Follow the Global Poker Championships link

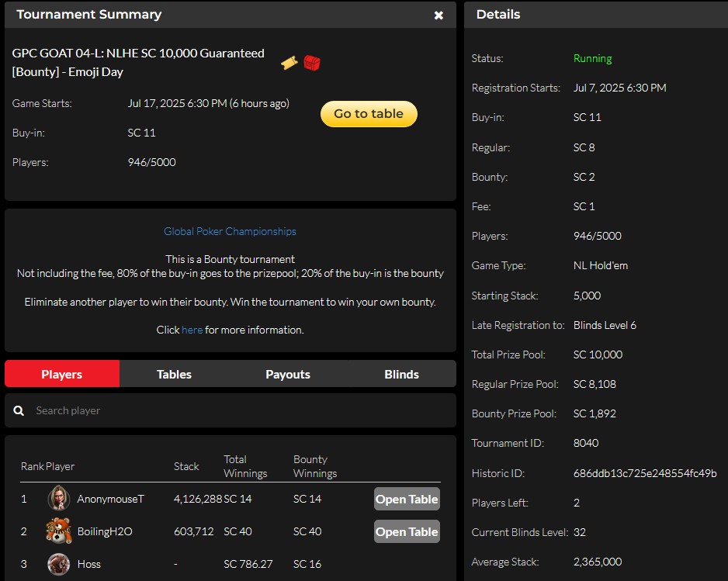230,231
